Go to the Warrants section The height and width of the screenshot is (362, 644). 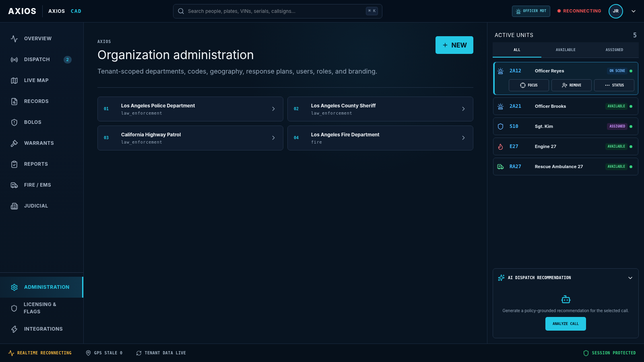(x=42, y=143)
